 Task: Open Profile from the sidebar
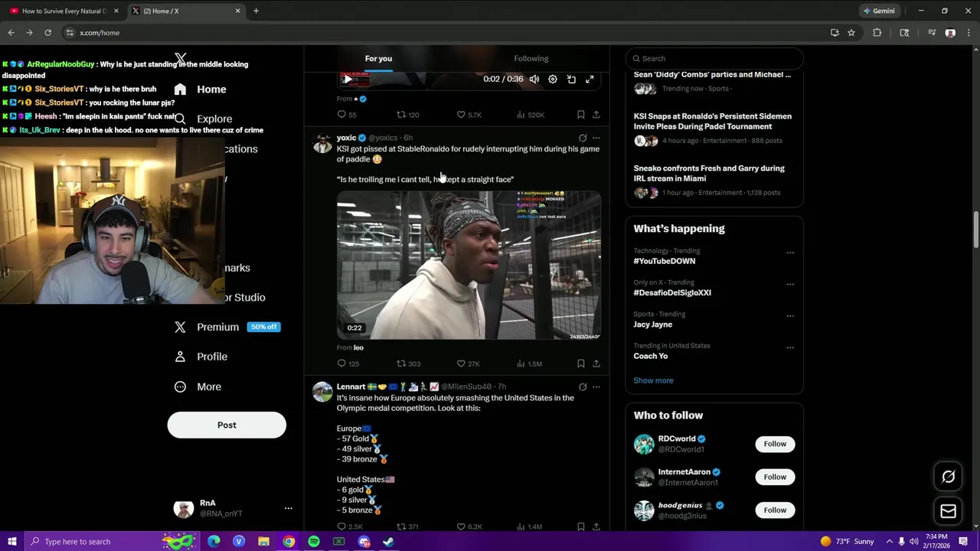coord(211,357)
